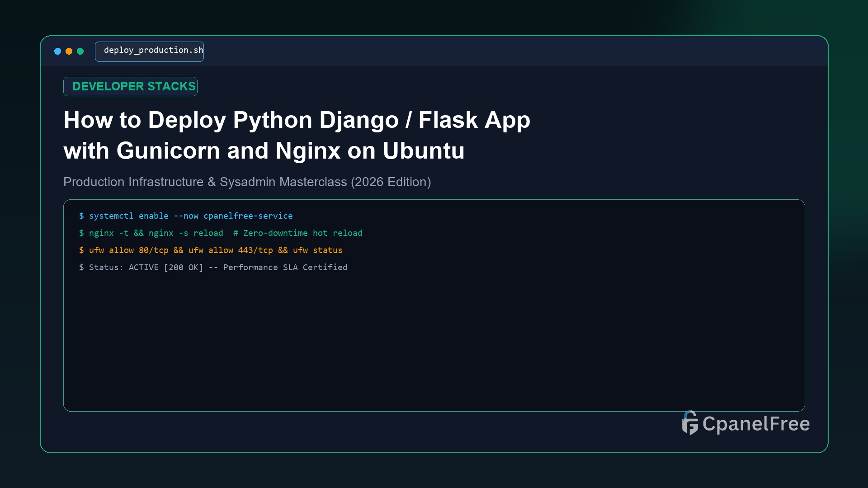Click the 'Status: ACTIVE [200 OK]' line

(x=213, y=267)
